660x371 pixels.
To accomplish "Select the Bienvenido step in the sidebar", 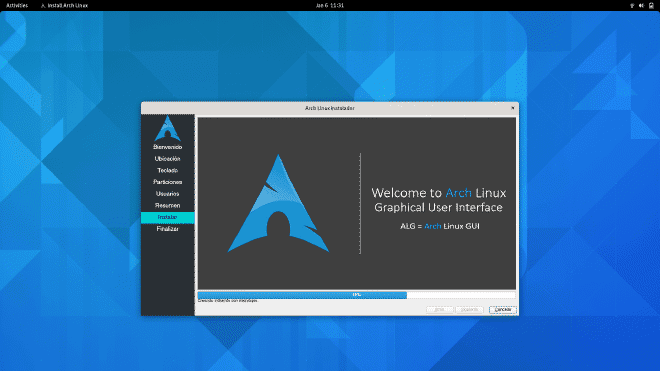I will tap(168, 147).
